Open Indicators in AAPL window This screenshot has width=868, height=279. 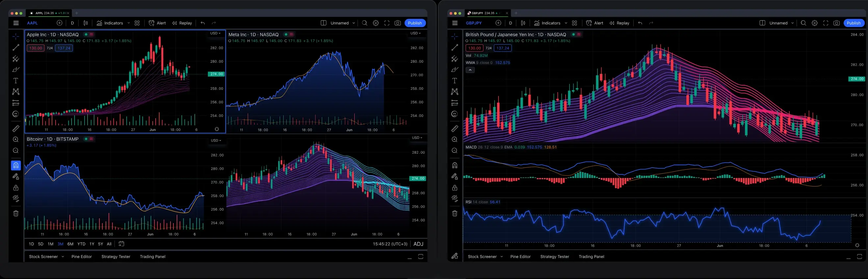point(110,23)
